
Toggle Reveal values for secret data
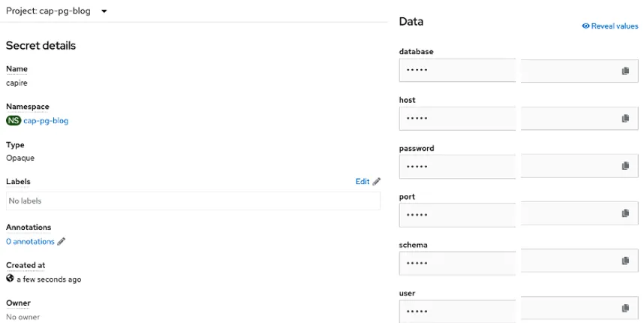(x=609, y=26)
